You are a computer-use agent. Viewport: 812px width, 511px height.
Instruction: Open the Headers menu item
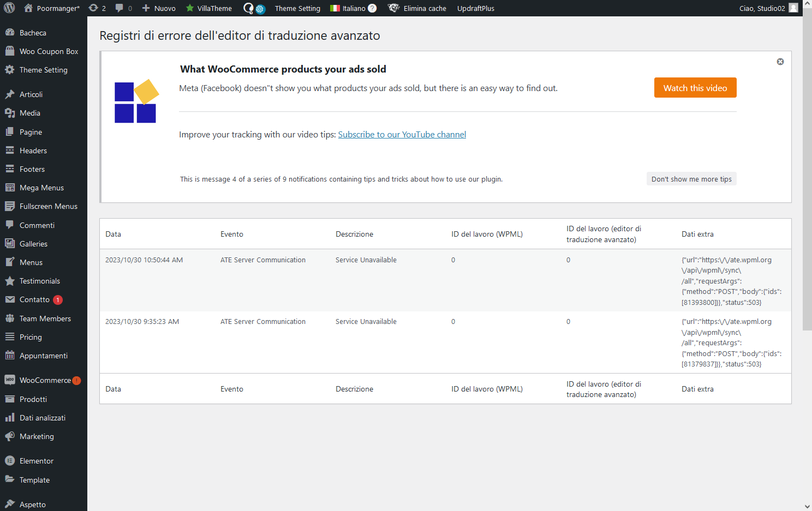pyautogui.click(x=44, y=151)
